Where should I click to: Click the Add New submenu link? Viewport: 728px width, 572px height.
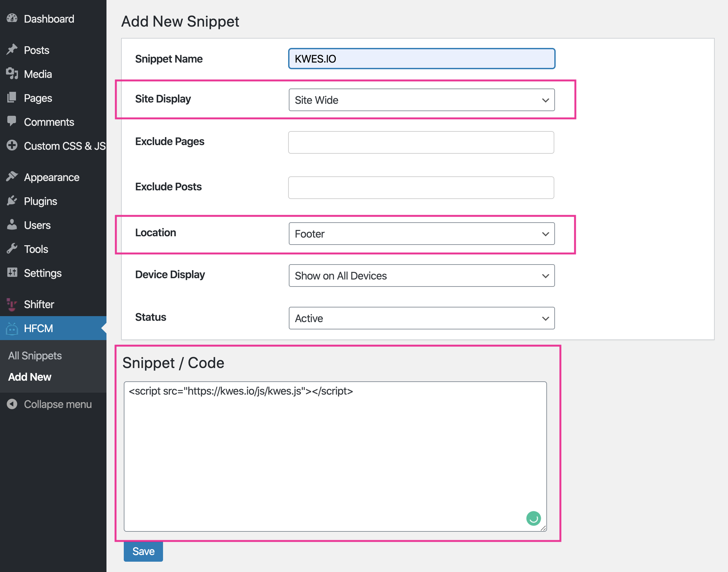pyautogui.click(x=30, y=377)
